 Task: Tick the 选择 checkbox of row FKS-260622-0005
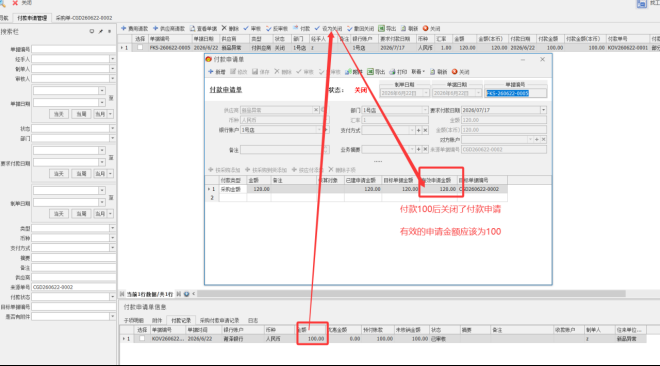coord(140,48)
